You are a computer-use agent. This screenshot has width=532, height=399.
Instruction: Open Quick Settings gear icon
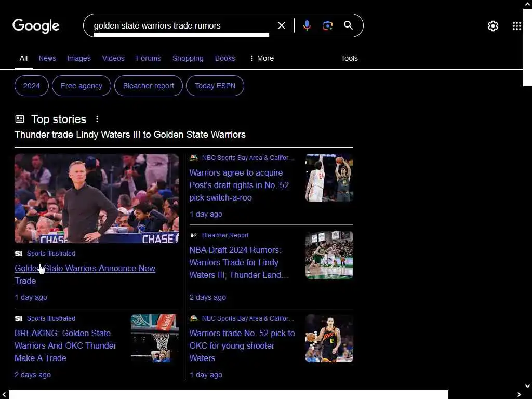point(493,26)
